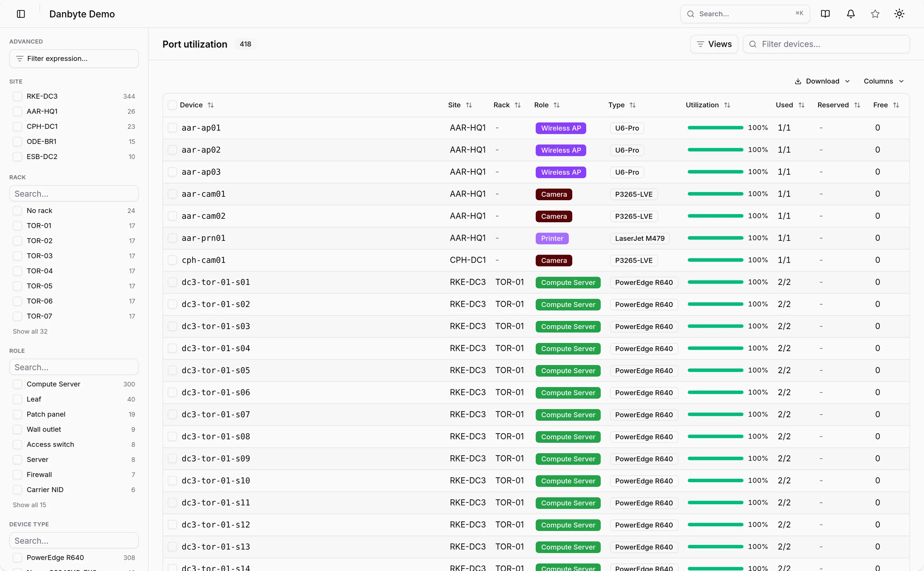Open the Columns dropdown
The image size is (924, 571).
tap(883, 81)
